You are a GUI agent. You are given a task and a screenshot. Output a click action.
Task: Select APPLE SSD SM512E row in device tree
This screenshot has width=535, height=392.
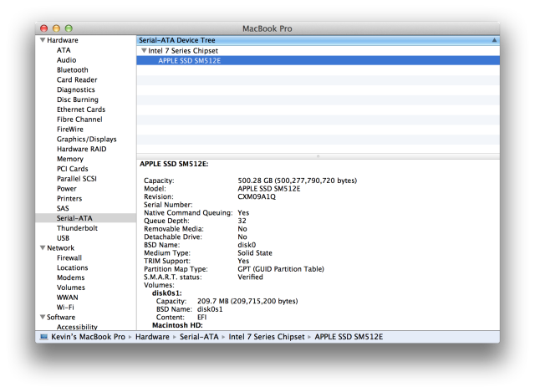tap(318, 61)
